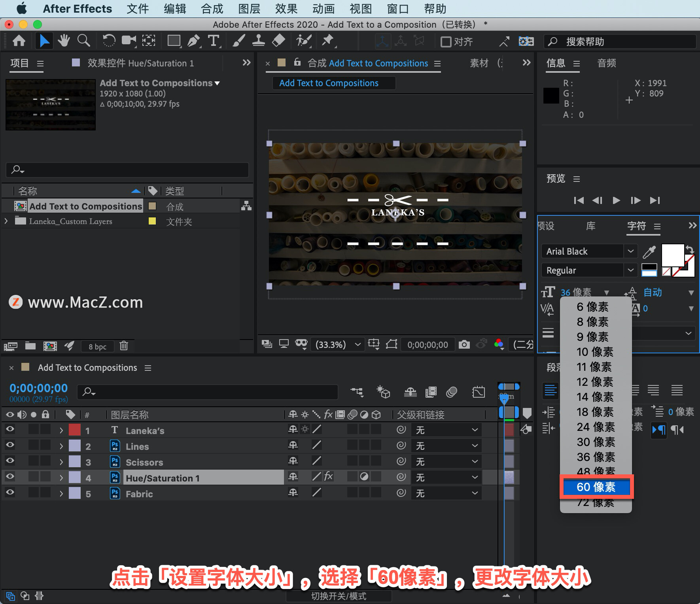Viewport: 700px width, 604px height.
Task: Open the 图层 menu
Action: [249, 9]
